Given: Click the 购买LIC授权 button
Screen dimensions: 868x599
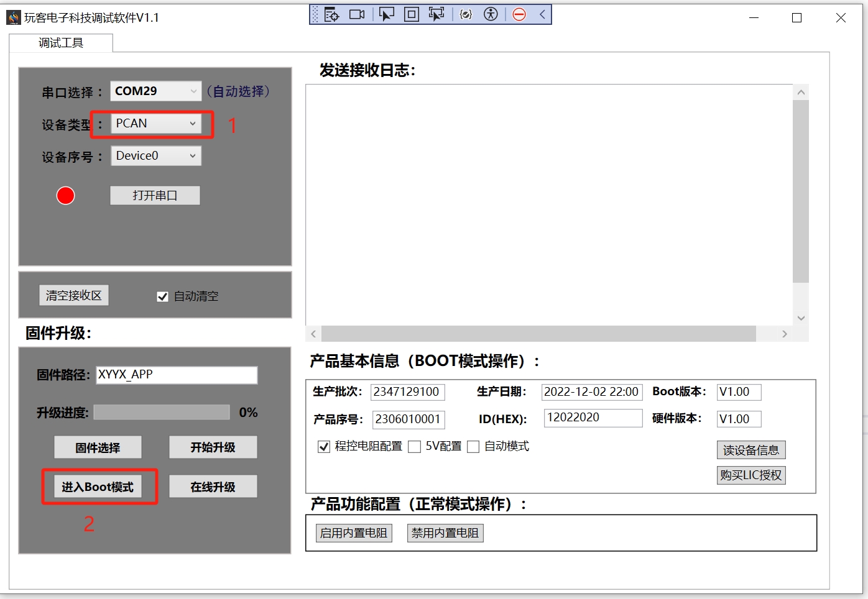Looking at the screenshot, I should [751, 475].
